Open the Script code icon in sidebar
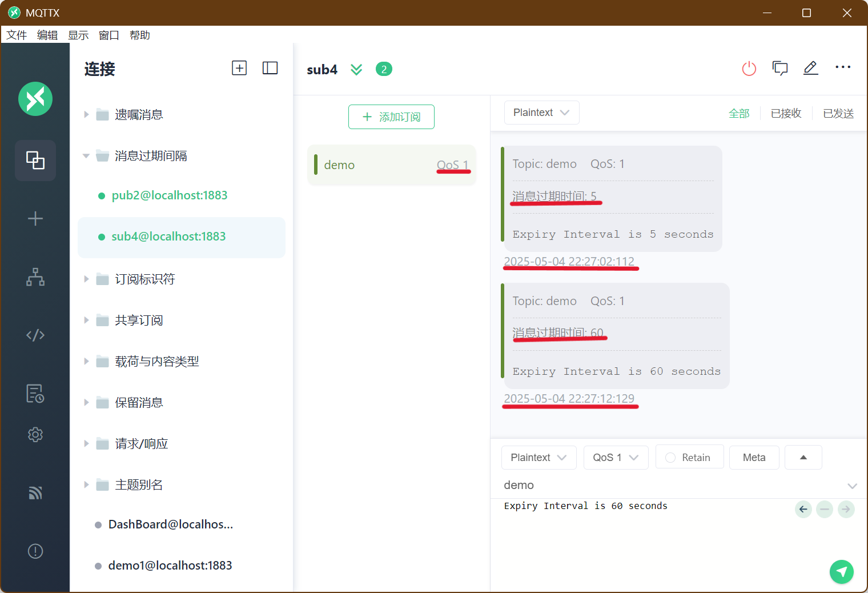Screen dimensions: 868x593 (35, 335)
